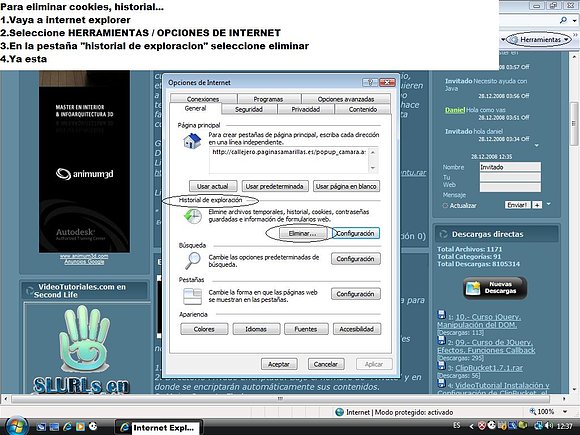The width and height of the screenshot is (580, 435).
Task: Click the clock history icon
Action: [193, 216]
